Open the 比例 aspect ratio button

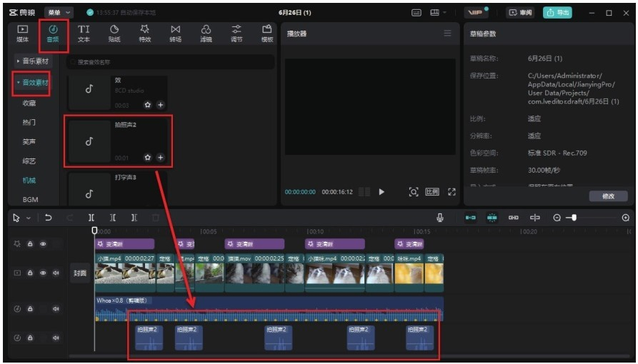(432, 192)
